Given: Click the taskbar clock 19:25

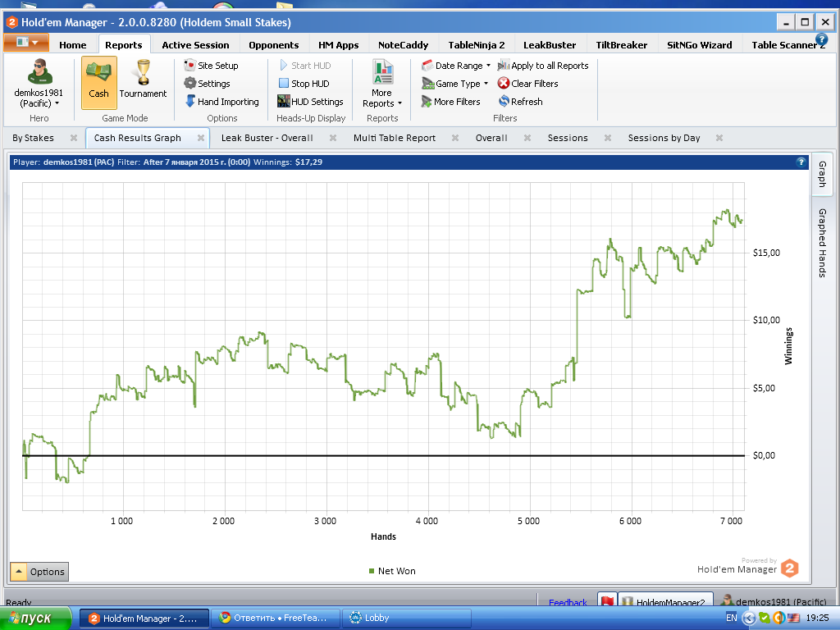Looking at the screenshot, I should click(818, 619).
